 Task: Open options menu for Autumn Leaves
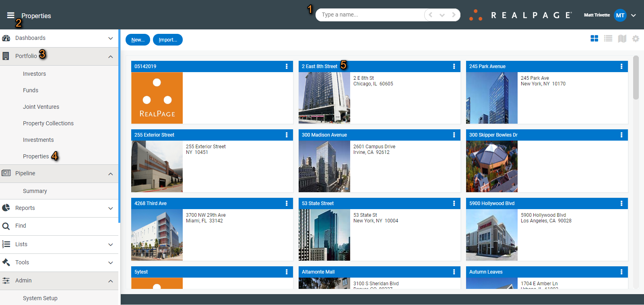[621, 272]
